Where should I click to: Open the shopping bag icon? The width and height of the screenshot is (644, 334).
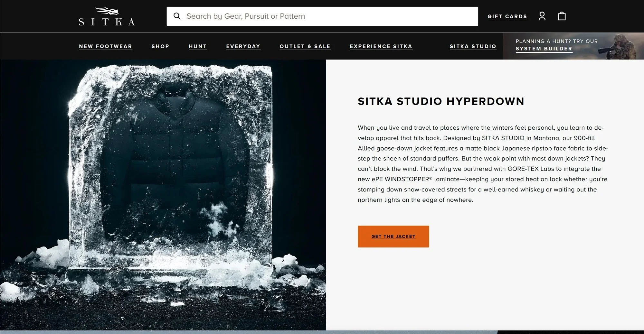(562, 16)
